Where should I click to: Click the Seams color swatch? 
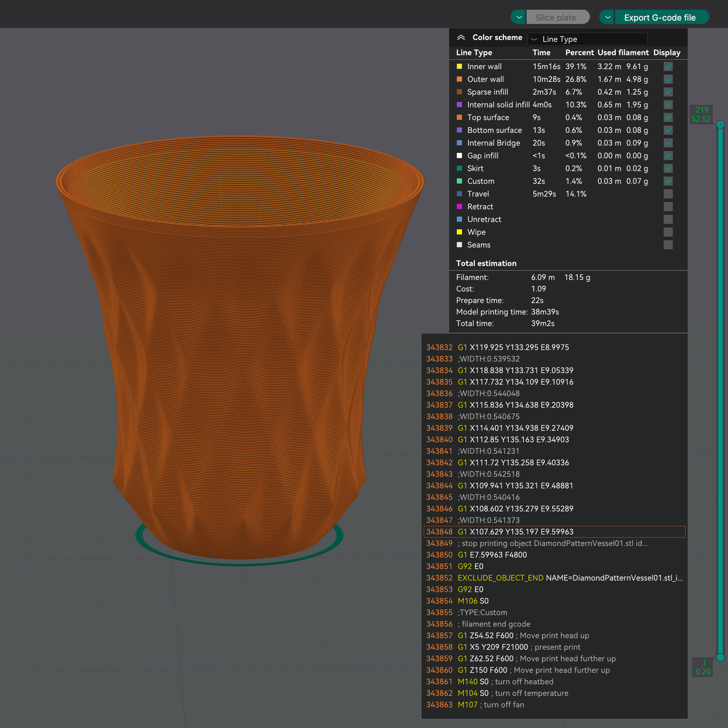click(459, 245)
